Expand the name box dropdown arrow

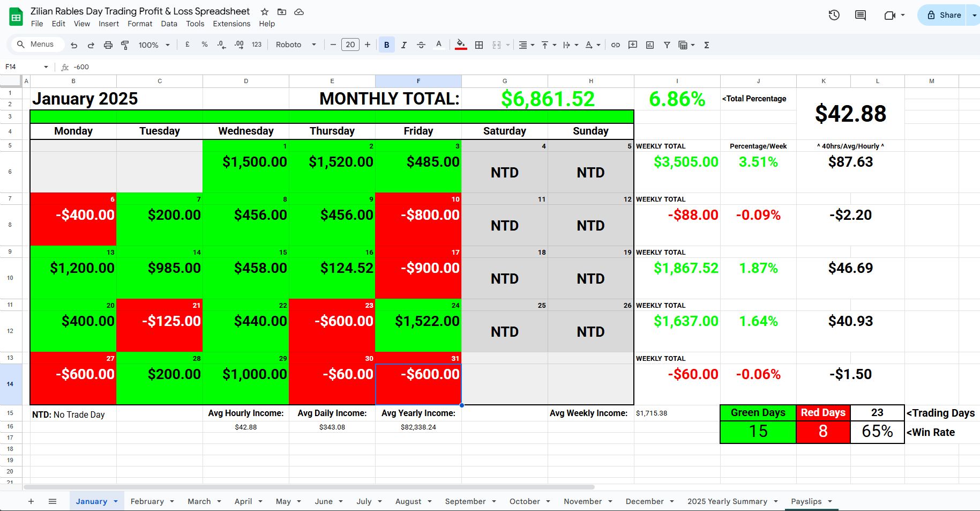click(46, 67)
